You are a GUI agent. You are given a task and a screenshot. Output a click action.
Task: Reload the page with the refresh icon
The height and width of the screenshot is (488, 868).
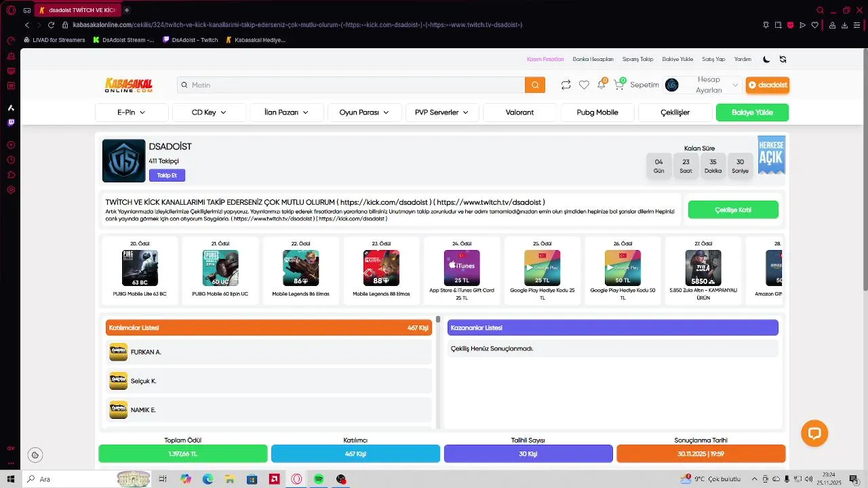pos(51,25)
